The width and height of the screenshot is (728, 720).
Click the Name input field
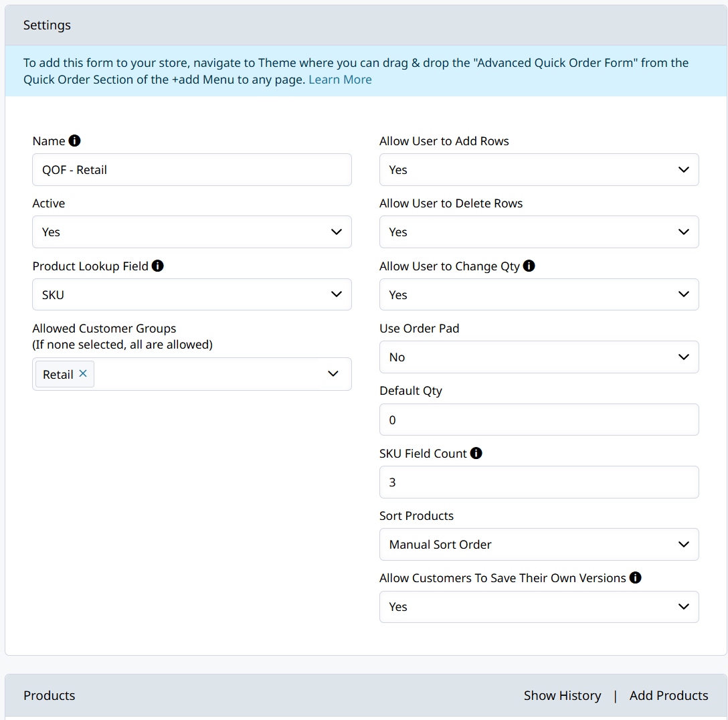point(192,169)
